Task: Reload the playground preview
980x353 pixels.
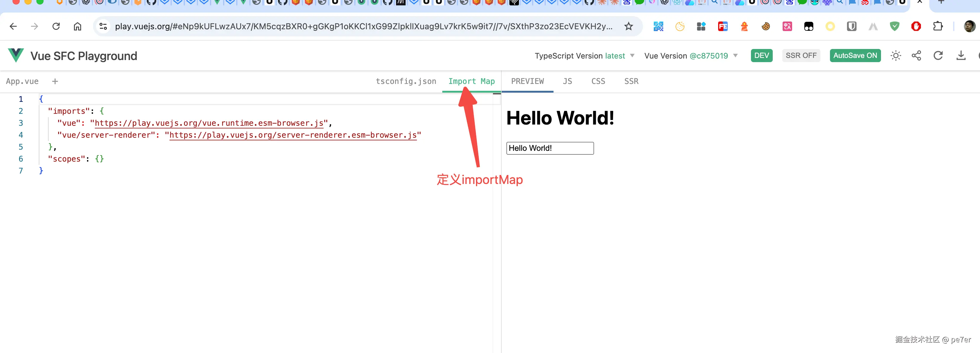Action: click(x=938, y=56)
